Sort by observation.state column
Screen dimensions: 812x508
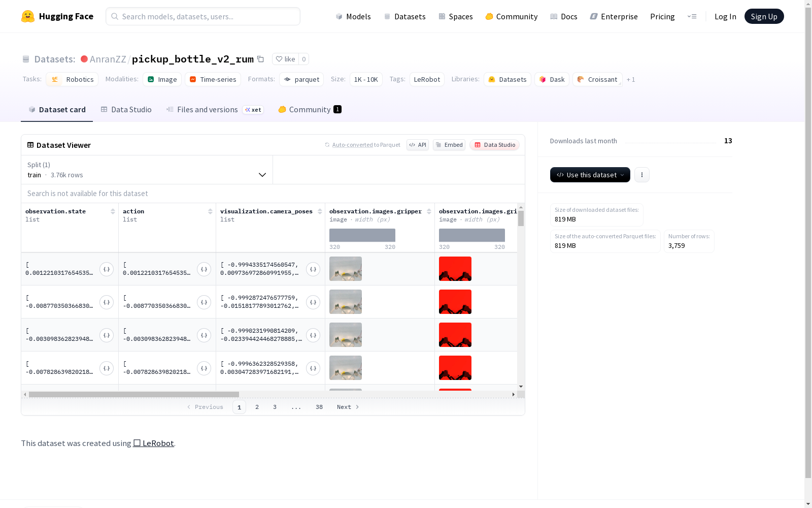(x=113, y=211)
